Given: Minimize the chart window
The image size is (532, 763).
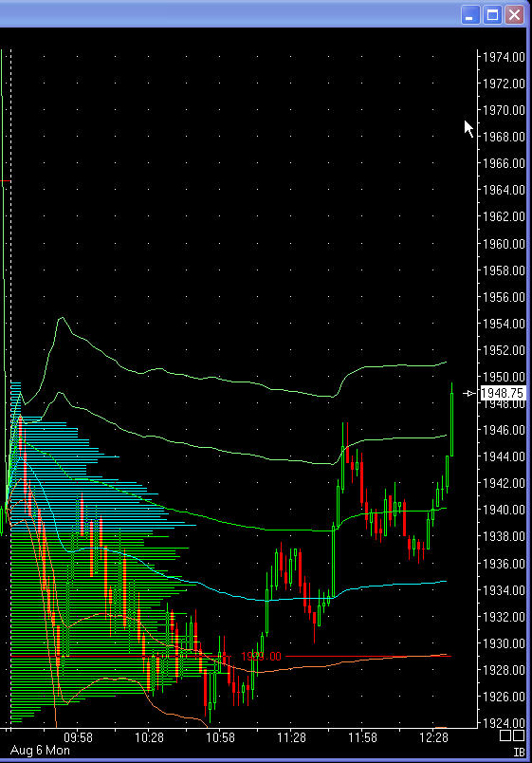Looking at the screenshot, I should tap(469, 15).
